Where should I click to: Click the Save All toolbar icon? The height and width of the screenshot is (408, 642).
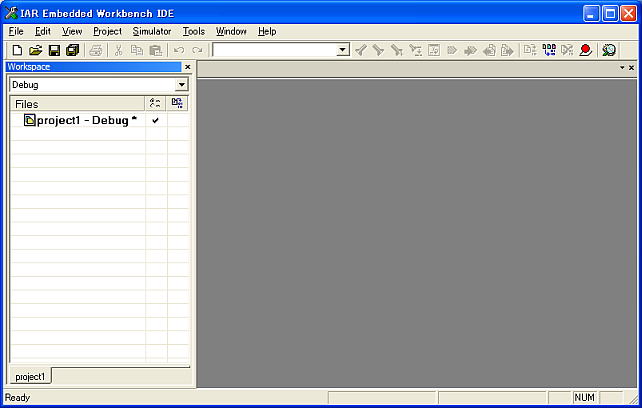pyautogui.click(x=72, y=50)
